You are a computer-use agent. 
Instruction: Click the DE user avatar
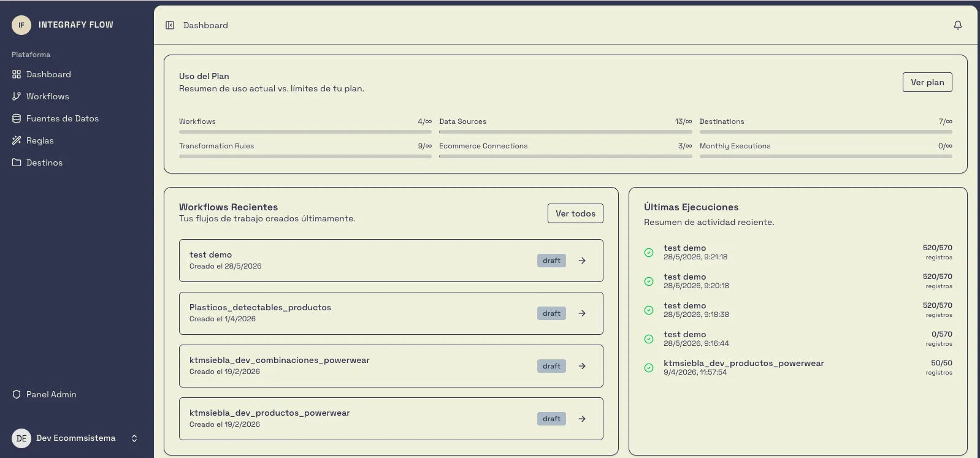21,438
